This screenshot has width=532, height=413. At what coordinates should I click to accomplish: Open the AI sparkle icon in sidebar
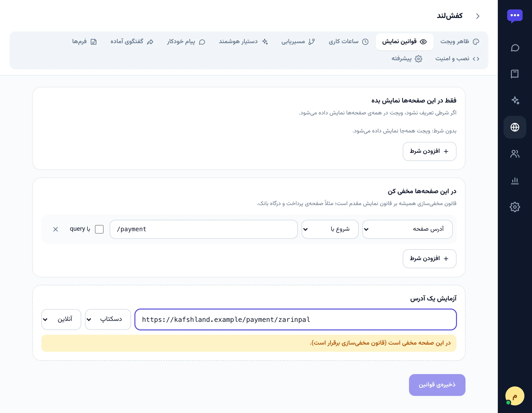(x=515, y=100)
